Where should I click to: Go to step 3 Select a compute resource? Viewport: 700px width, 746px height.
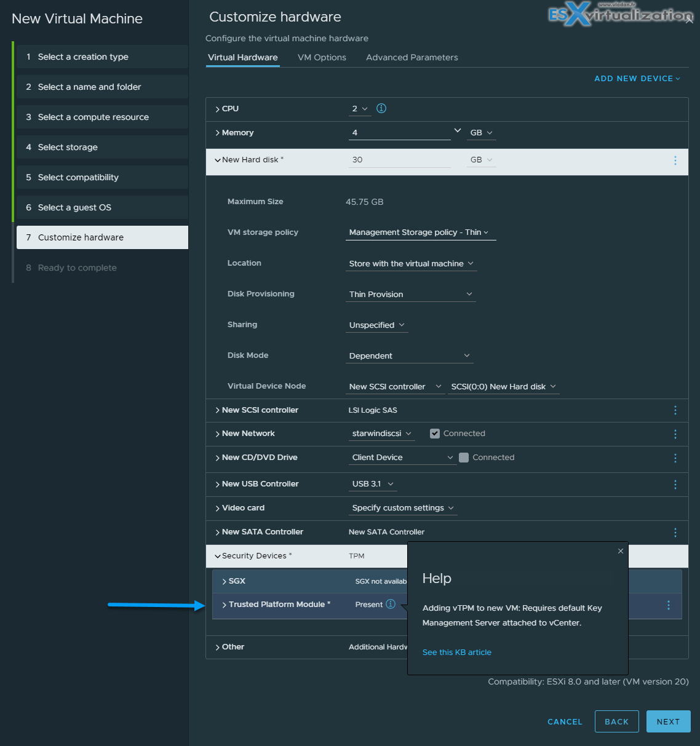[x=102, y=117]
